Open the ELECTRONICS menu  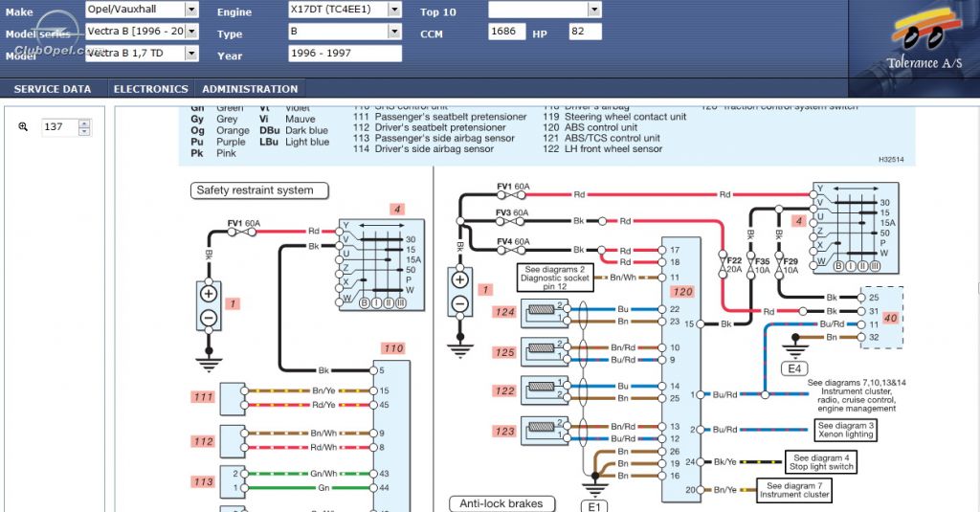[150, 89]
